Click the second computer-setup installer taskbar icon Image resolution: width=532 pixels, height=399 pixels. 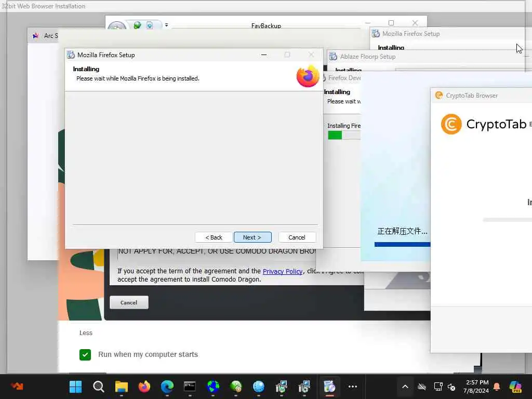point(304,387)
